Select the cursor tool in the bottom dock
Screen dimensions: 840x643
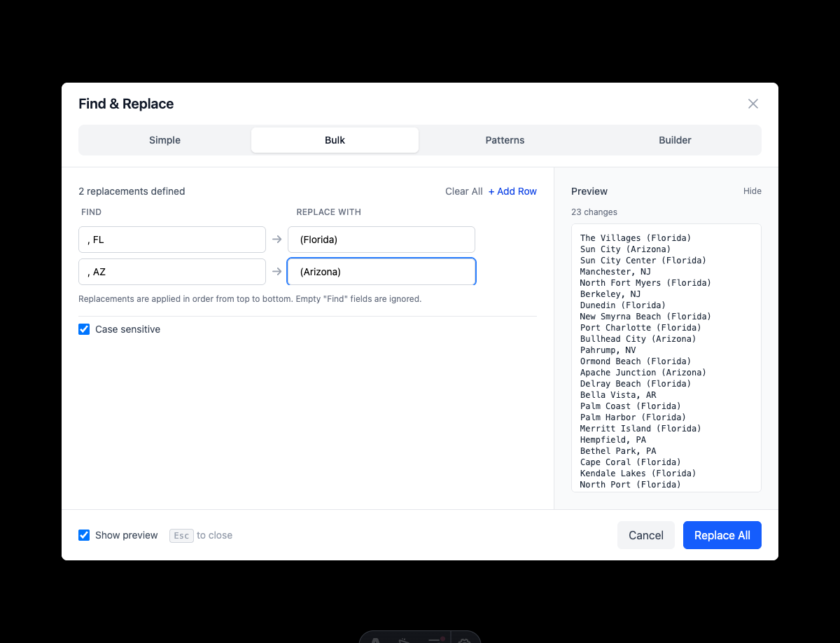[x=404, y=639]
